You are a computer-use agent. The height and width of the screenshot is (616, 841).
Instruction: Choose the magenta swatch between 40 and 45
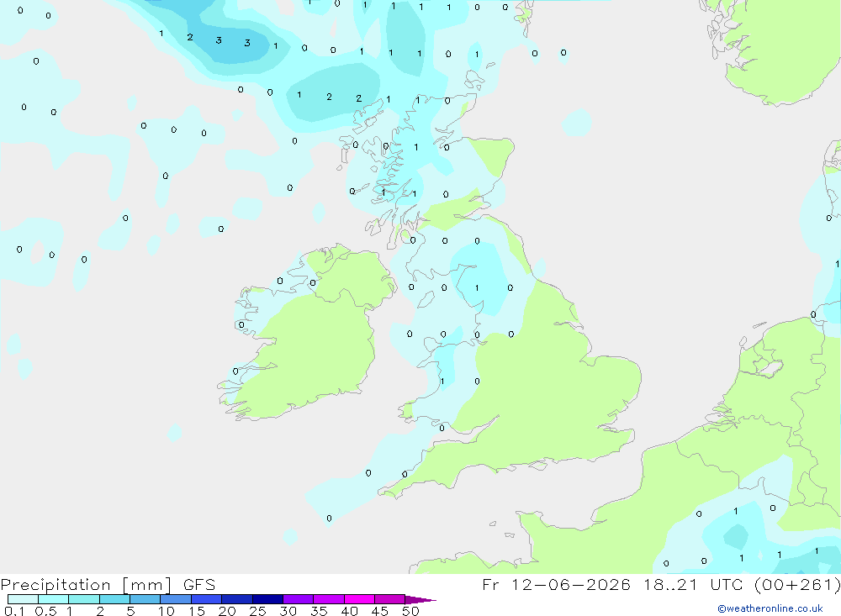coord(359,599)
